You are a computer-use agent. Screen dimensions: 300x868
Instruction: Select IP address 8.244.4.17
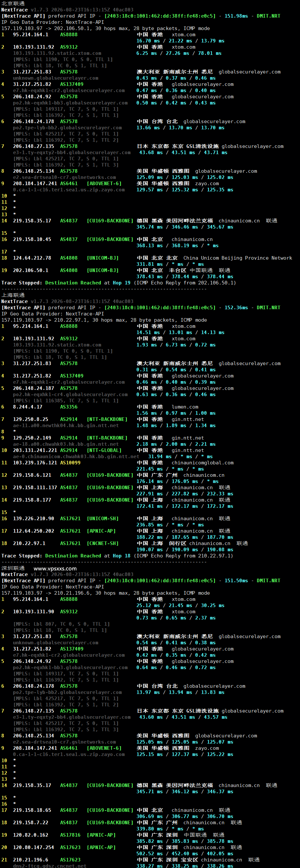tap(28, 407)
